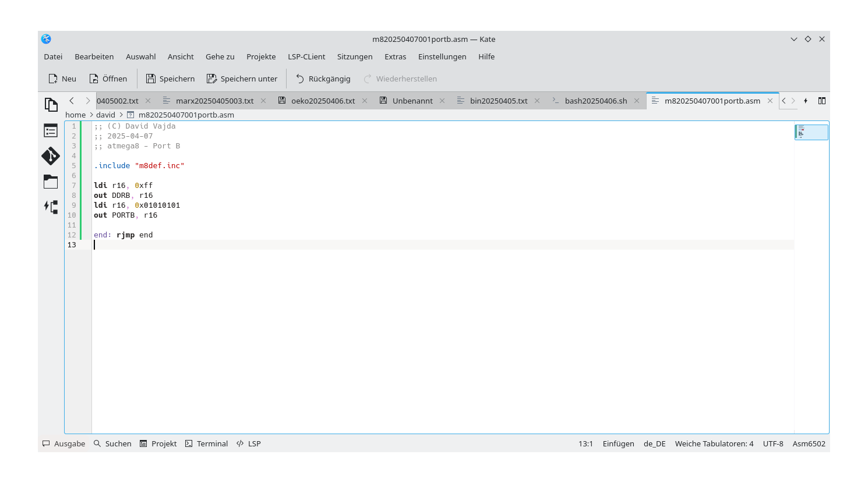Expand the david breadcrumb folder
This screenshot has width=868, height=497.
point(105,115)
